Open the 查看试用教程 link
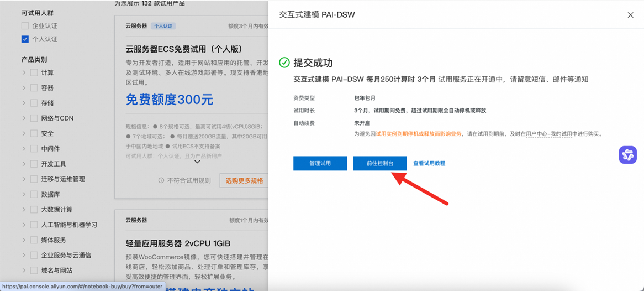 click(429, 163)
